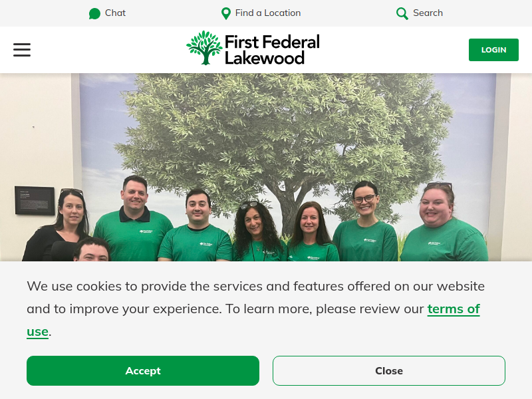
Task: Open the LOGIN button
Action: [493, 50]
